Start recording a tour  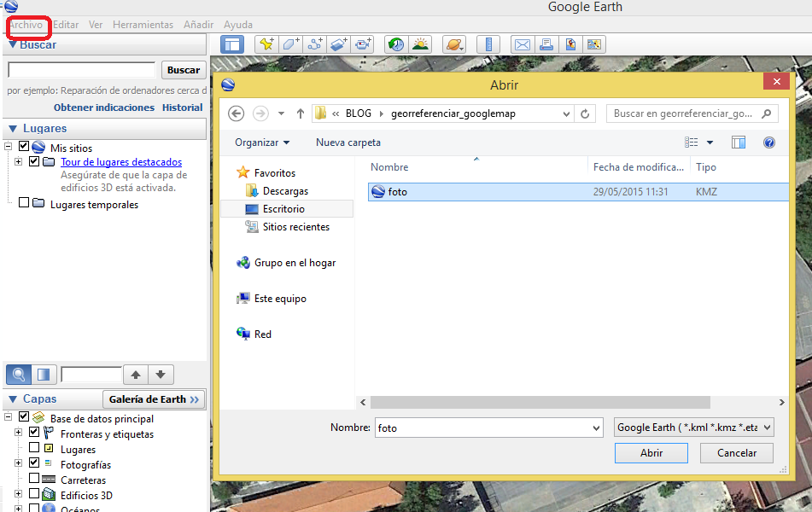click(363, 44)
